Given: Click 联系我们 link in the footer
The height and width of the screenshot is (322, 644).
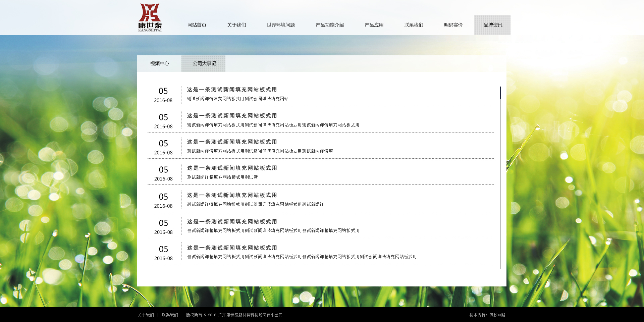Looking at the screenshot, I should [170, 315].
